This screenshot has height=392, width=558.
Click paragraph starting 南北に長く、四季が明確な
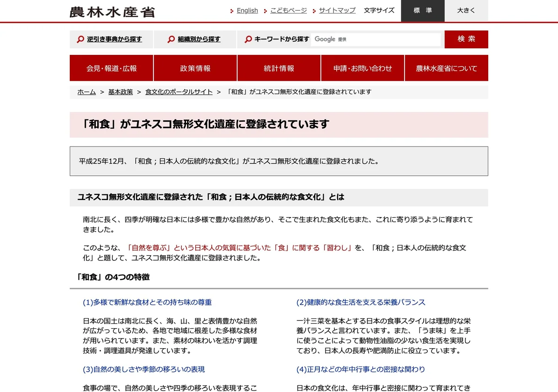(278, 225)
